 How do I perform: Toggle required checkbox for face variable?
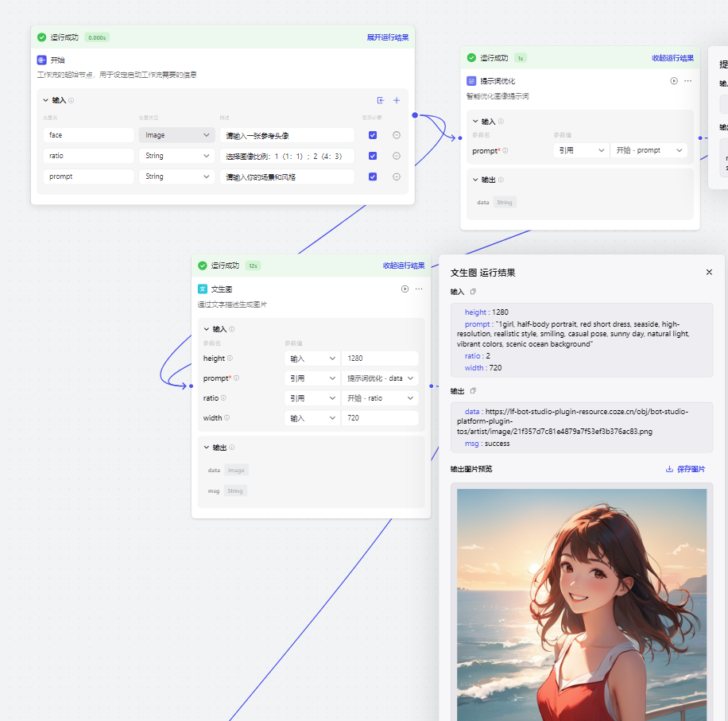[x=373, y=135]
